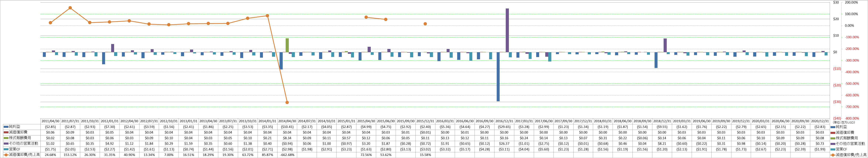The height and width of the screenshot is (158, 868).
Task: Click the 2011/04/30 column header
Action: coord(50,121)
